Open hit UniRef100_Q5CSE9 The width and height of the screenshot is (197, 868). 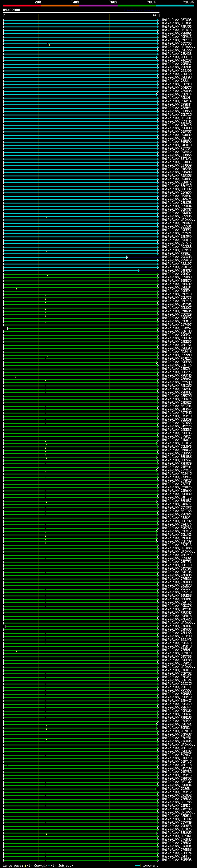177,314
